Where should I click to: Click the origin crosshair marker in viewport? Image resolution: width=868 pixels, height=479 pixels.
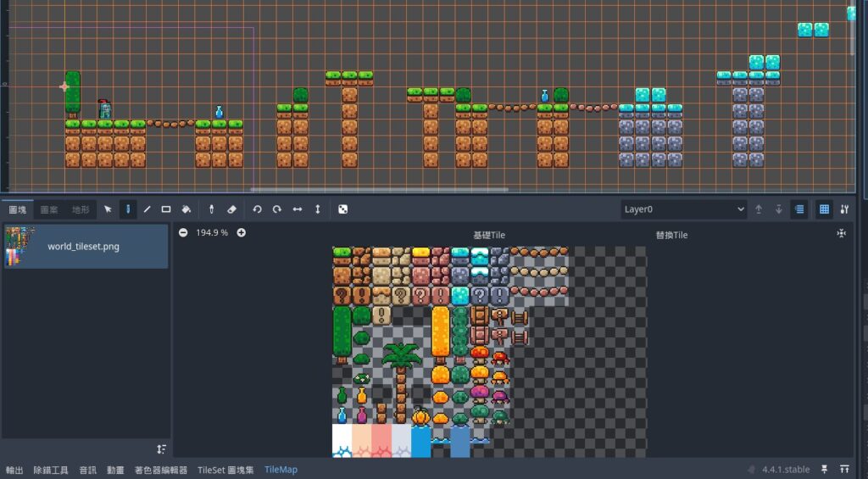pos(64,86)
